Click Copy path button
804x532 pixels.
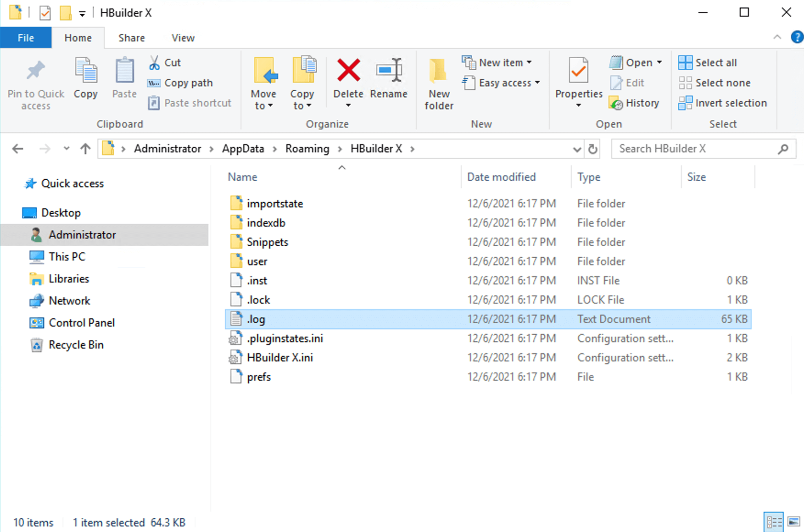coord(180,83)
